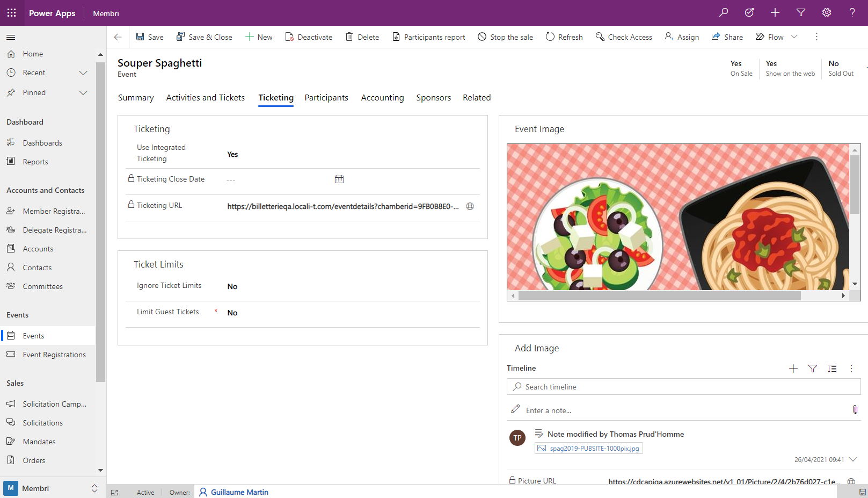
Task: Toggle Use Integrated Ticketing to No
Action: (x=232, y=154)
